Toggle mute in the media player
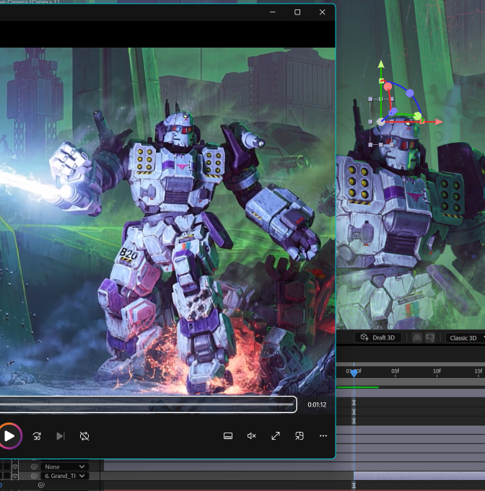 pos(252,436)
